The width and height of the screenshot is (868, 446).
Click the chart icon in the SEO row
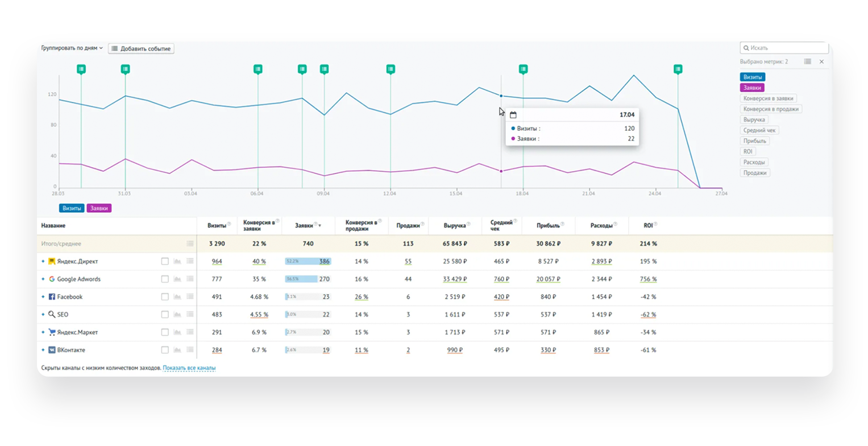click(x=177, y=315)
